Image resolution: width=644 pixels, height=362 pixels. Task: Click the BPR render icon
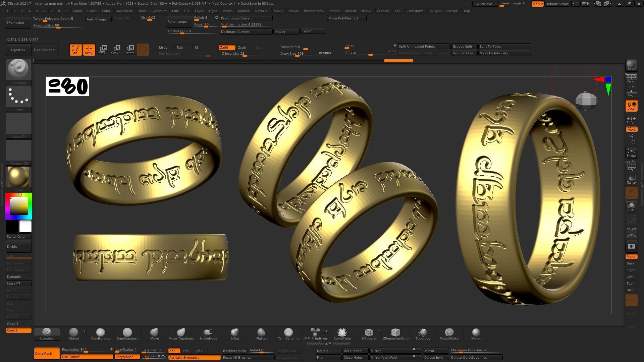pyautogui.click(x=631, y=65)
